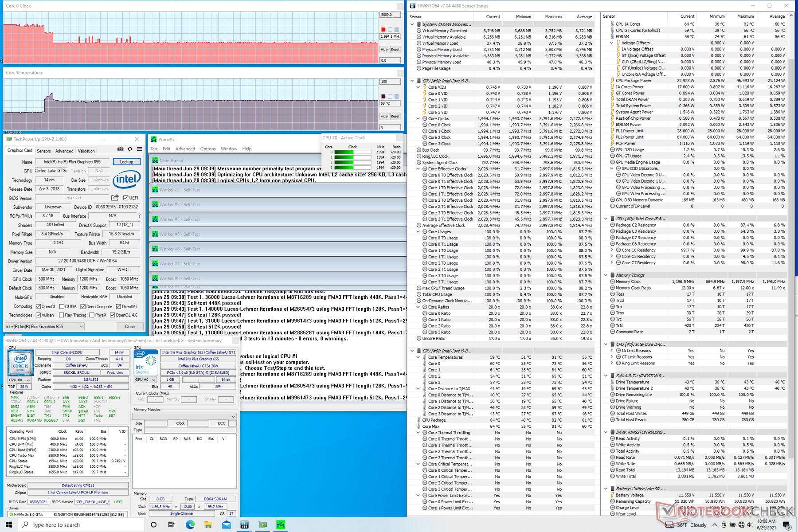Click the Worker #8 Self-Test window icon
The height and width of the screenshot is (532, 798).
pyautogui.click(x=155, y=278)
